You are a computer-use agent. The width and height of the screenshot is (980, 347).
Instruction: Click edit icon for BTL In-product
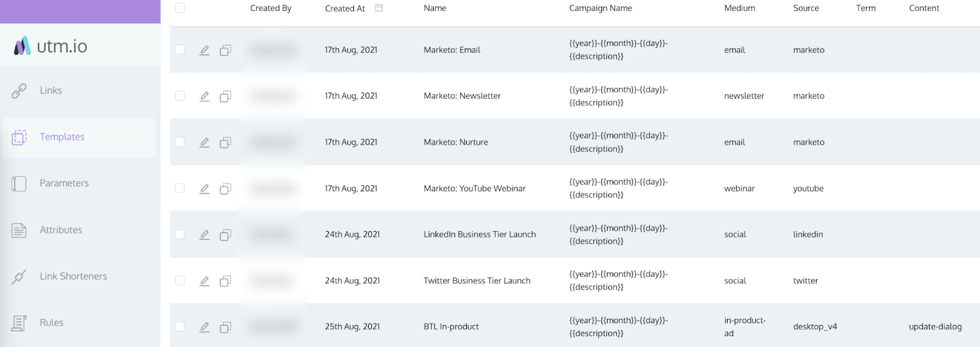coord(205,327)
